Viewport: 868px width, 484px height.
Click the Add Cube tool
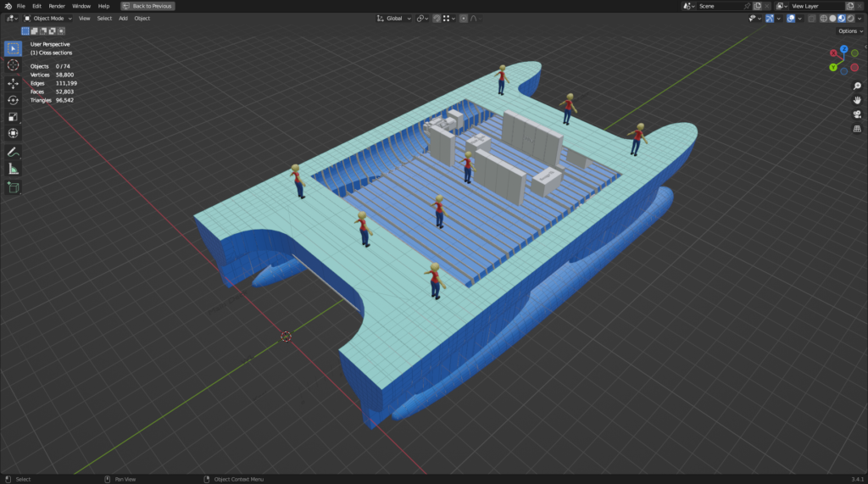(14, 187)
